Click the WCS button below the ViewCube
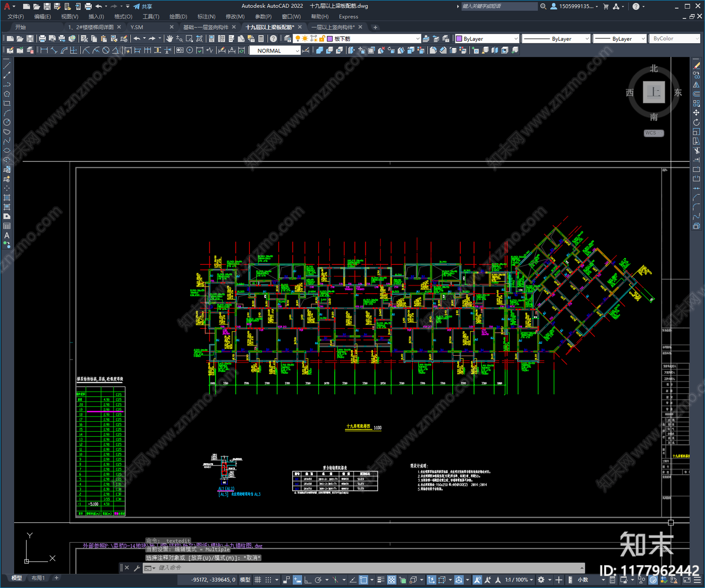The height and width of the screenshot is (588, 705). pyautogui.click(x=653, y=133)
